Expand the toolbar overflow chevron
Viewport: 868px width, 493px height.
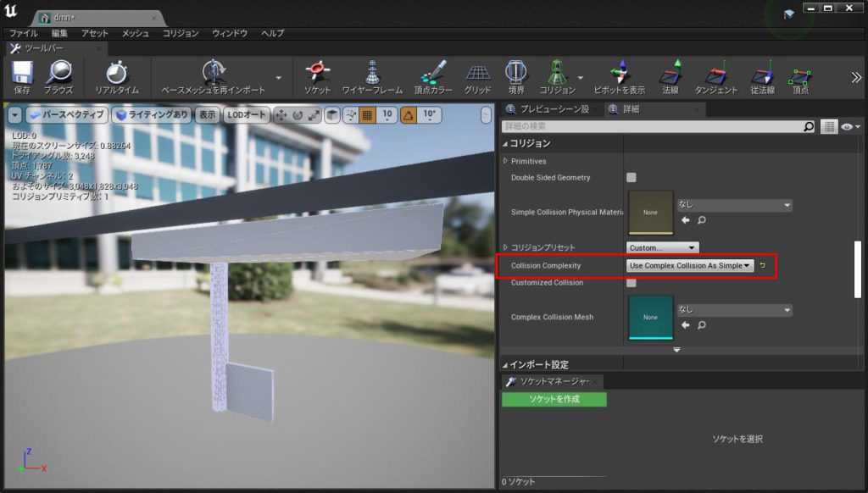[x=856, y=77]
